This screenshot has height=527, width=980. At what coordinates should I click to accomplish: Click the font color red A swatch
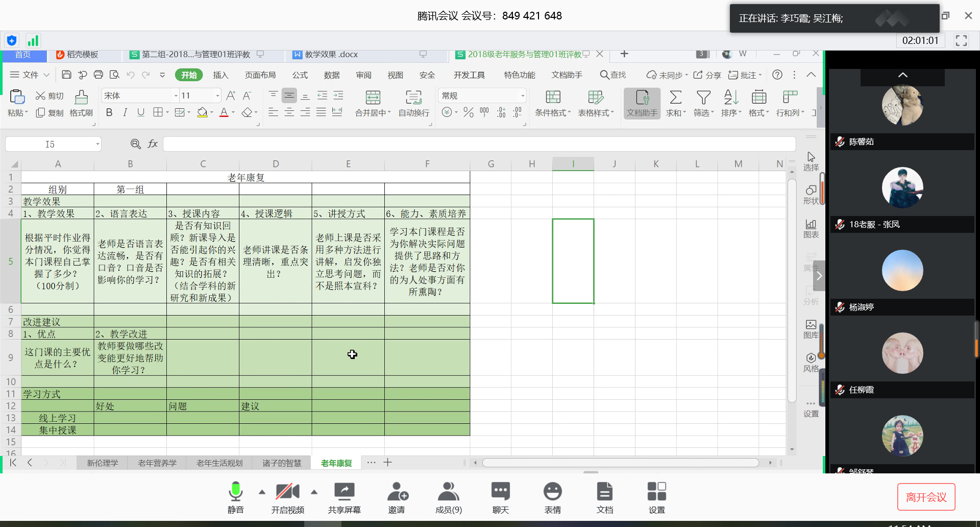tap(224, 112)
